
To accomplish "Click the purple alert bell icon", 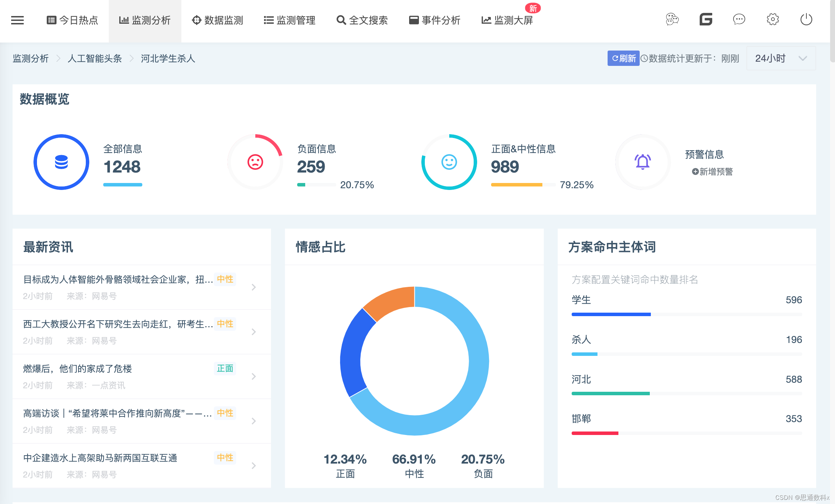I will click(x=642, y=162).
